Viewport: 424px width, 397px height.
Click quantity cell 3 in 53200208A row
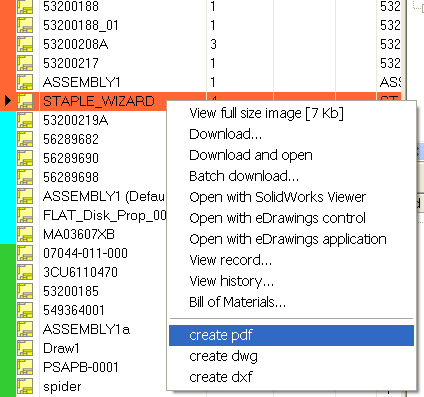click(x=240, y=44)
